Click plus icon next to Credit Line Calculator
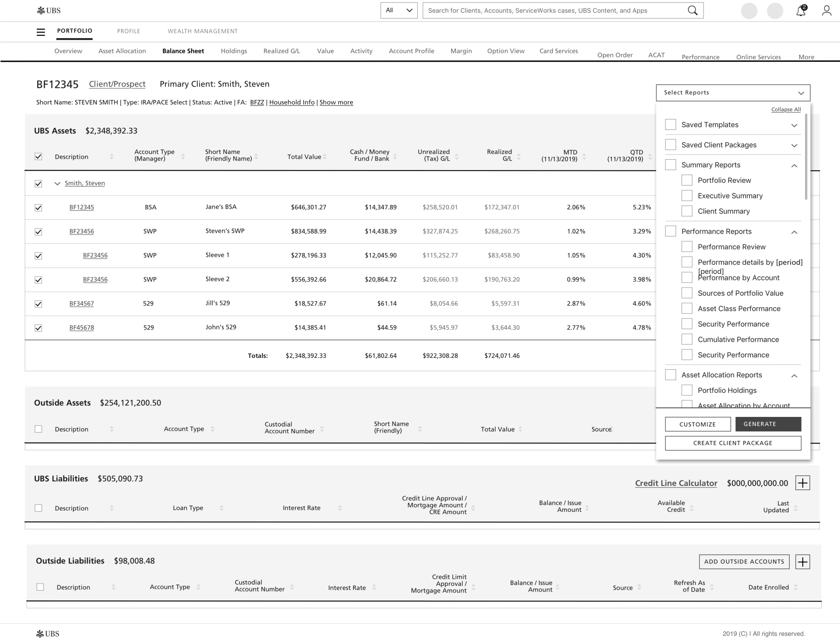The image size is (840, 644). 802,483
